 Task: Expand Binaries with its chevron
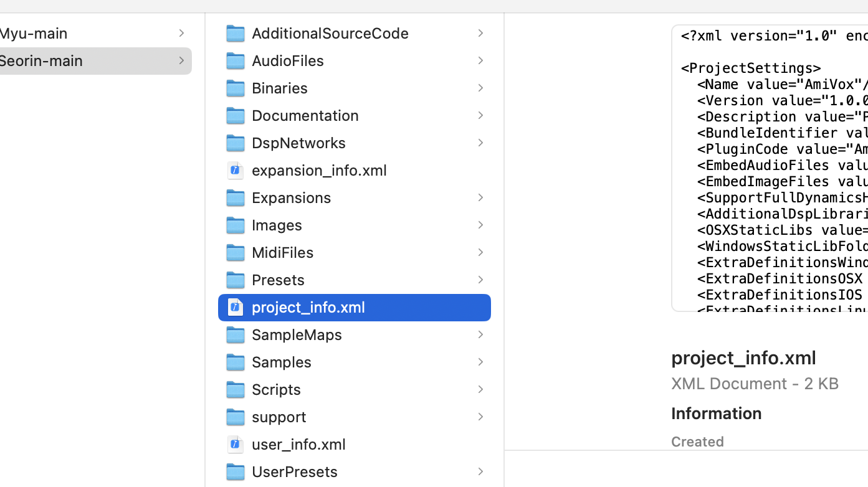tap(480, 88)
